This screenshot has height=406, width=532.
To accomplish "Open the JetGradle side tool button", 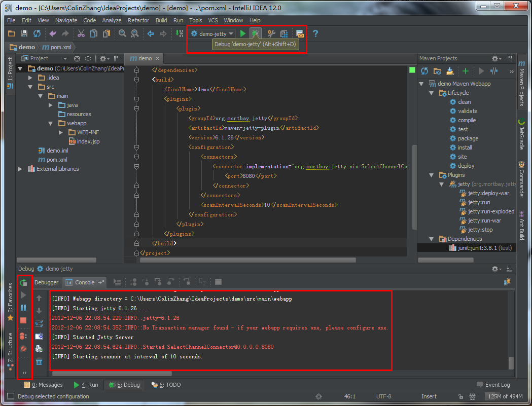I will click(x=521, y=134).
